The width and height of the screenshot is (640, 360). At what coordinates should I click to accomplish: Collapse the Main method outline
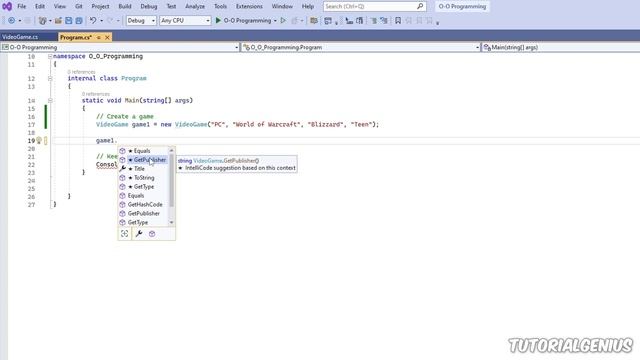coord(50,100)
